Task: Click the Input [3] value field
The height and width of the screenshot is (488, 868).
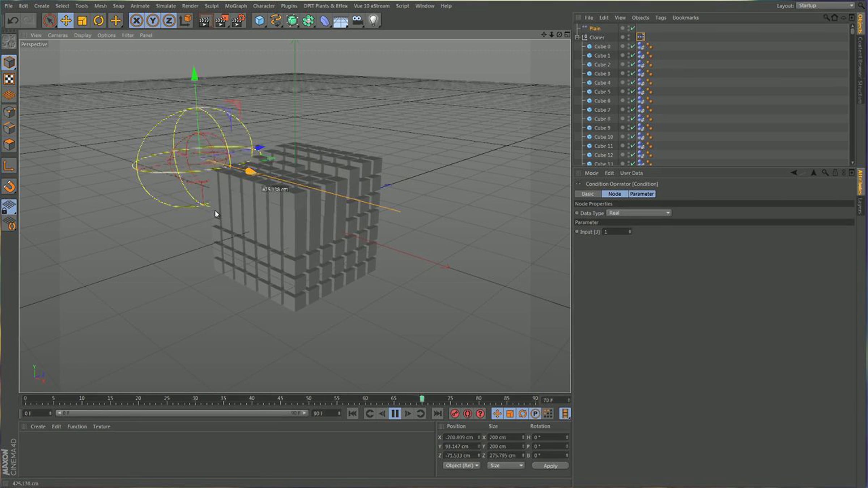Action: point(617,232)
